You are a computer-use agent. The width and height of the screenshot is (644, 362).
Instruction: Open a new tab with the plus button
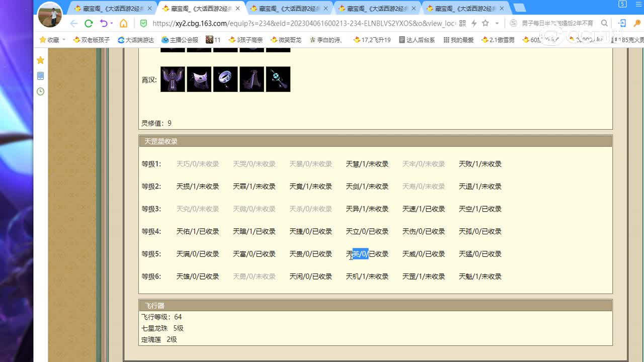519,8
